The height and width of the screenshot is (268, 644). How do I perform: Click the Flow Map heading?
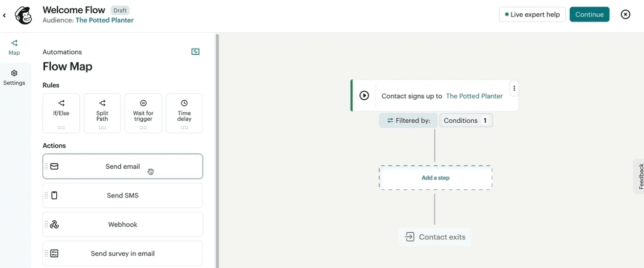point(68,66)
